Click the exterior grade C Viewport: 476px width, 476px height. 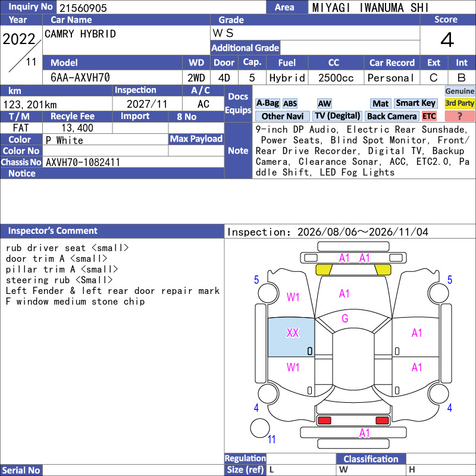pyautogui.click(x=434, y=78)
